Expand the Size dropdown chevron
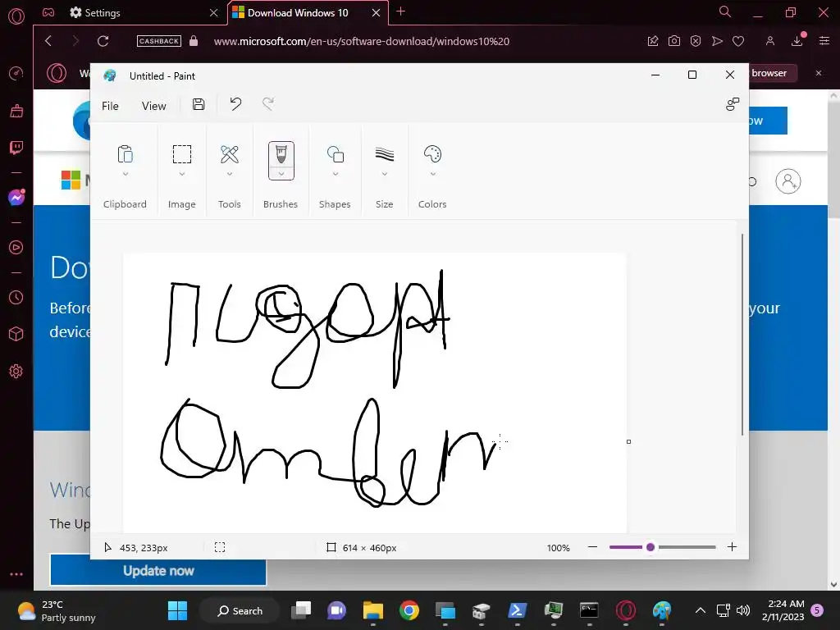 (x=384, y=174)
